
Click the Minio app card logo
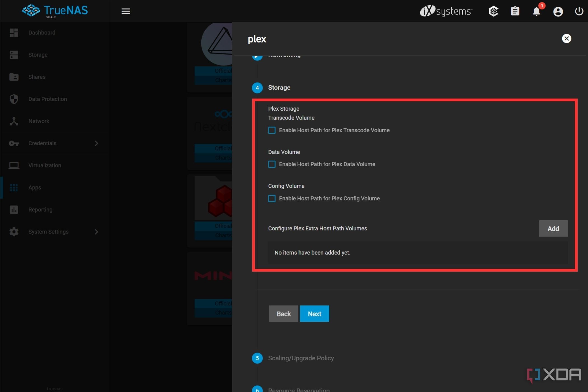213,276
